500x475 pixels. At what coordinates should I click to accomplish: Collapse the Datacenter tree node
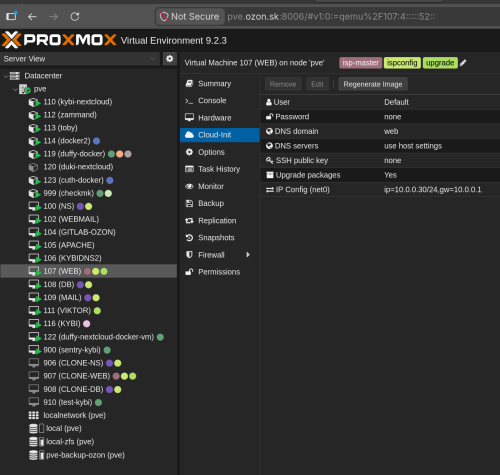point(6,76)
